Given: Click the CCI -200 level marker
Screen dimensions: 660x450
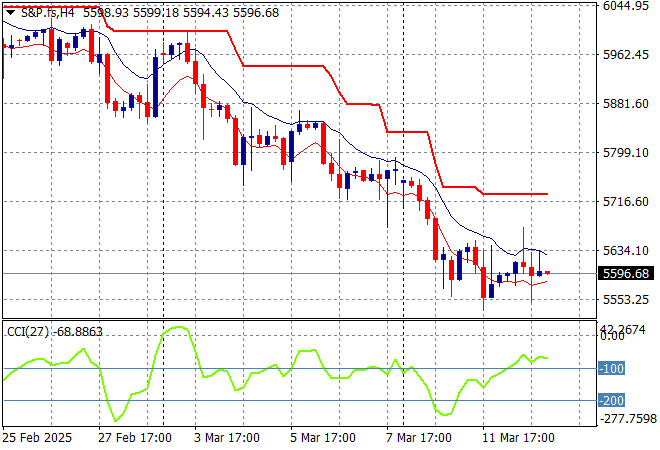Looking at the screenshot, I should pyautogui.click(x=612, y=400).
